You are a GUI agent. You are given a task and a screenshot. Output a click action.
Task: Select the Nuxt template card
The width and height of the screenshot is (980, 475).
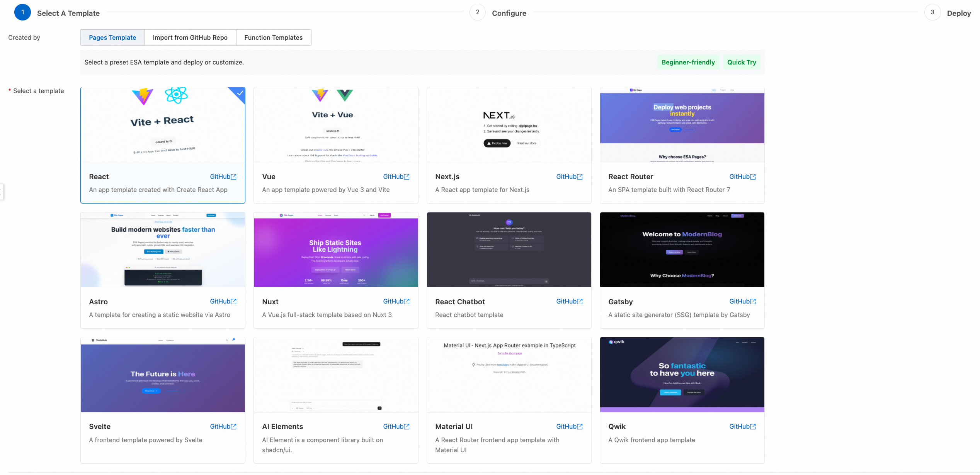coord(335,270)
